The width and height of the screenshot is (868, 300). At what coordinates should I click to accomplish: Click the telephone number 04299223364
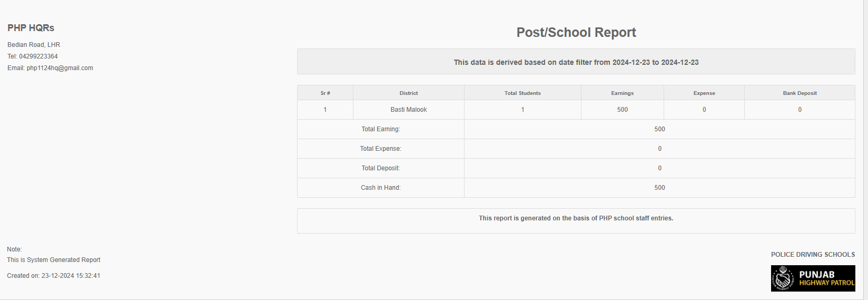[38, 56]
